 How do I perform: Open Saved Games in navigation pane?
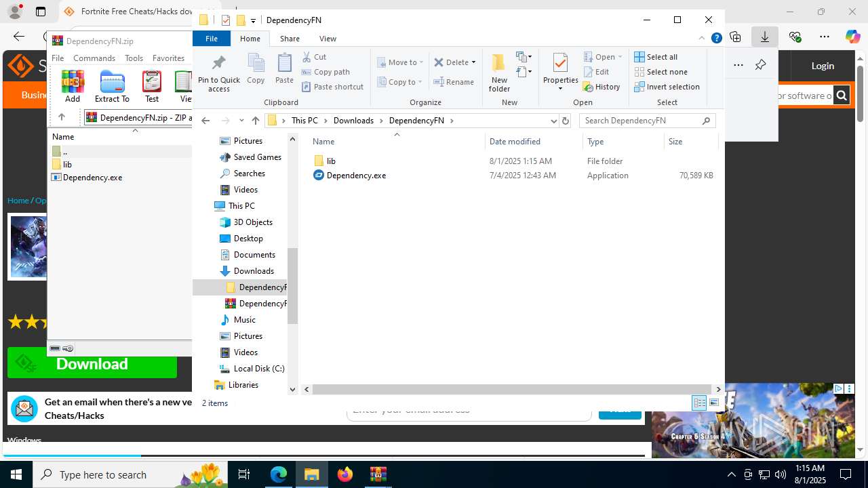tap(257, 157)
